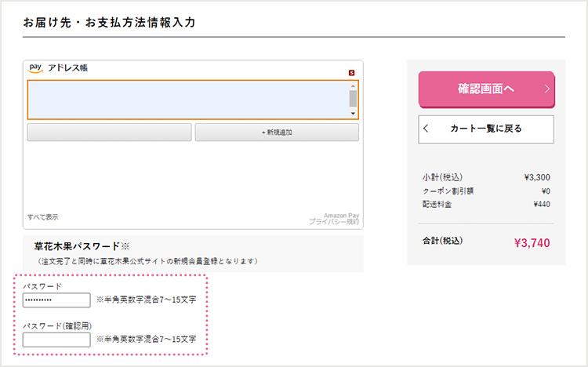This screenshot has height=367, width=588.
Task: Click the ¥440 shipping fee value
Action: click(542, 204)
